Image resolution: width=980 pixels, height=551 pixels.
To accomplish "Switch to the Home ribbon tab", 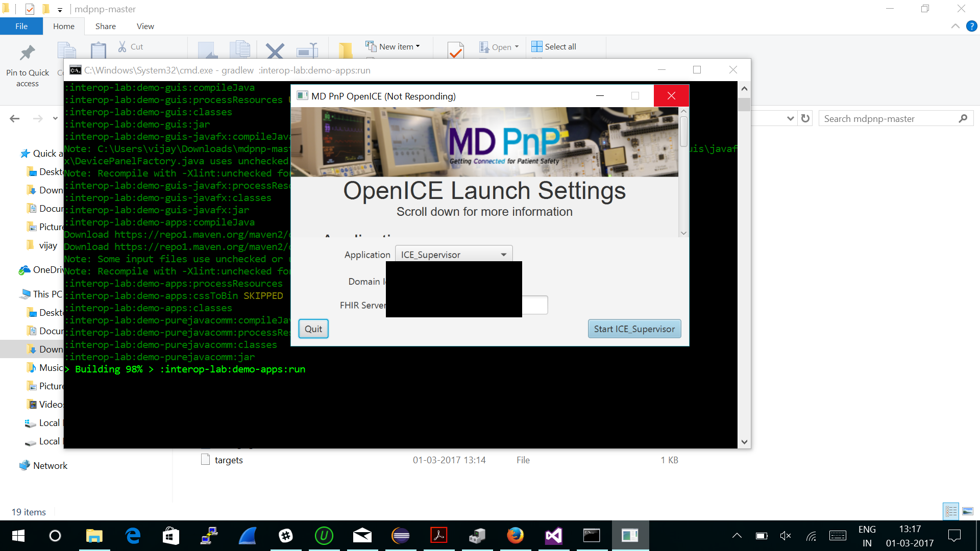I will 64,26.
